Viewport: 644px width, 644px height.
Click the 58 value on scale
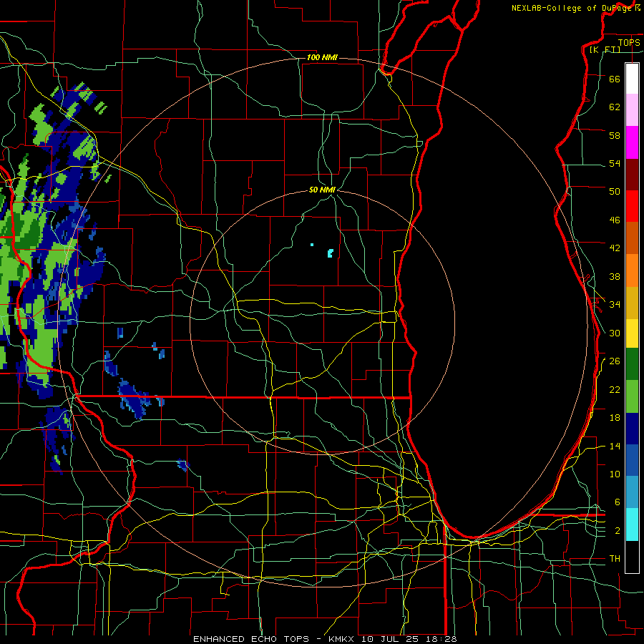click(x=615, y=135)
